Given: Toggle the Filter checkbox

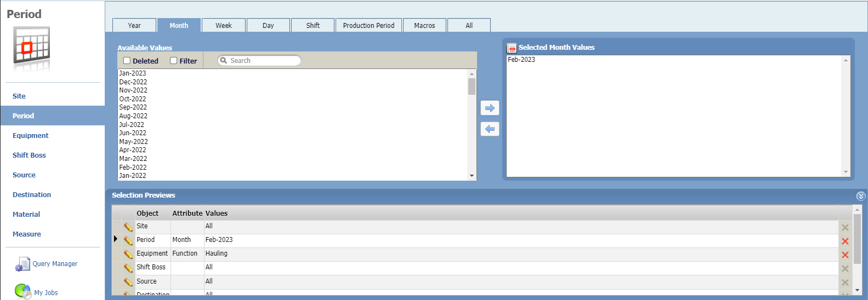Looking at the screenshot, I should point(174,61).
